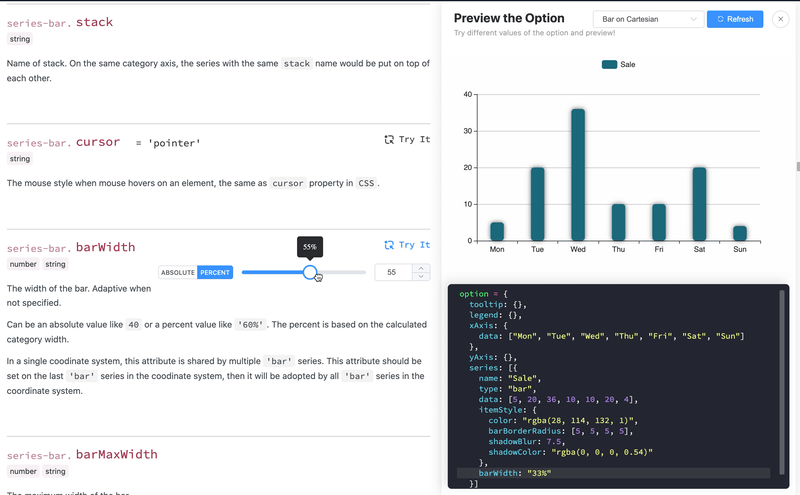Click the Thu bar in the chart
This screenshot has width=800, height=495.
(618, 222)
